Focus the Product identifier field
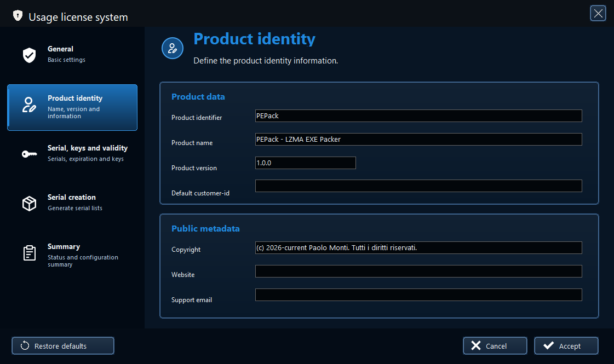The image size is (614, 364). (x=418, y=116)
